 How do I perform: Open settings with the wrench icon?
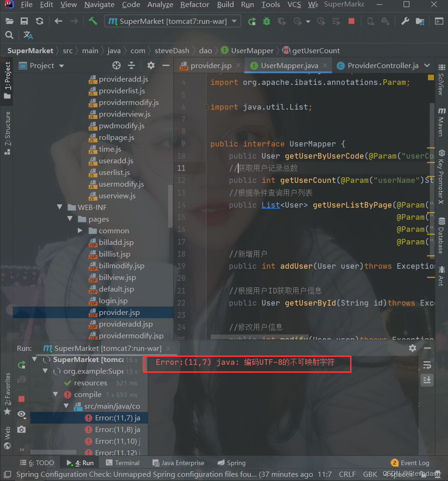[x=405, y=21]
